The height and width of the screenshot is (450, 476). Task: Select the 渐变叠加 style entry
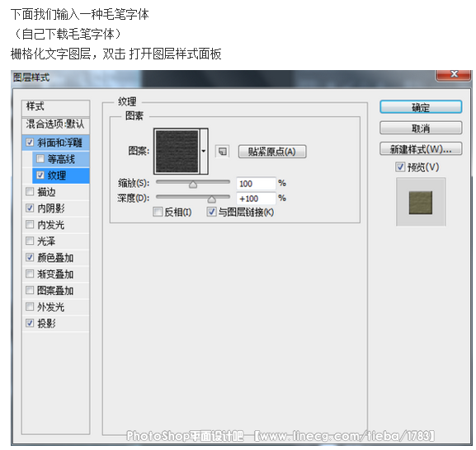(56, 274)
